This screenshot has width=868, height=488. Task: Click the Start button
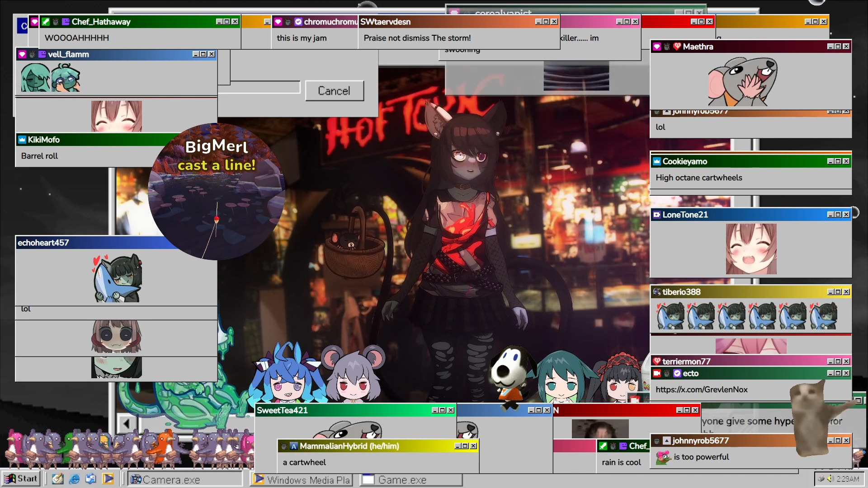click(x=21, y=479)
